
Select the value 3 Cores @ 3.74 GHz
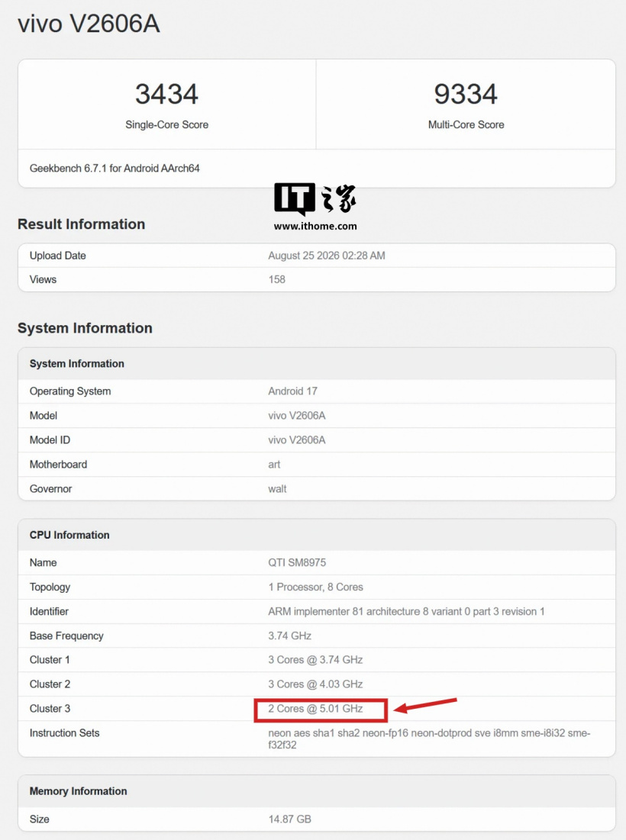point(315,659)
